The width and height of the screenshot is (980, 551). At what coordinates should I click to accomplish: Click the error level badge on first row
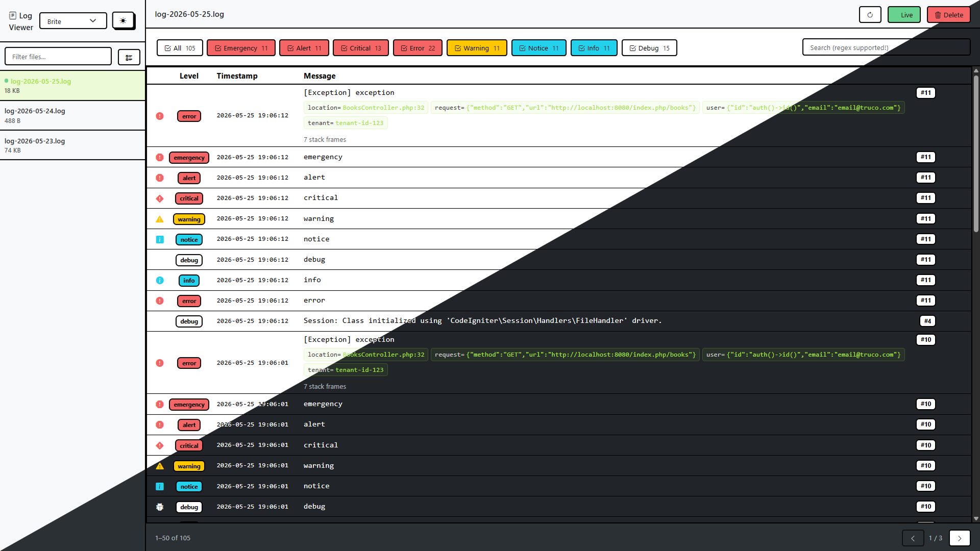pos(189,116)
